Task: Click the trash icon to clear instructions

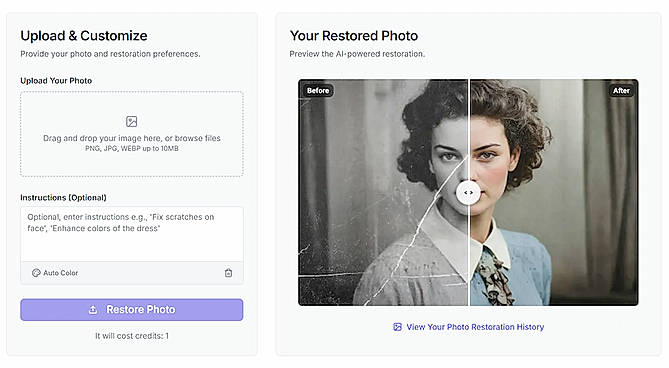Action: (228, 273)
